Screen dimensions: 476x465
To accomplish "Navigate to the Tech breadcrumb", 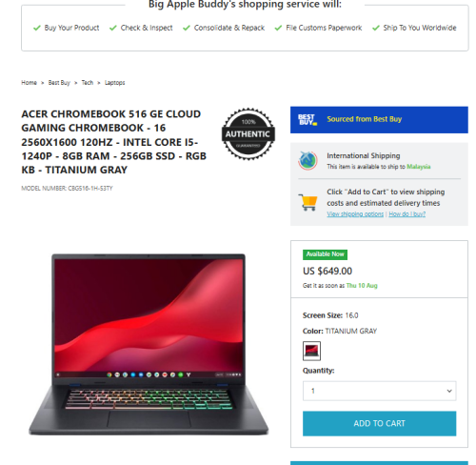I will (88, 83).
